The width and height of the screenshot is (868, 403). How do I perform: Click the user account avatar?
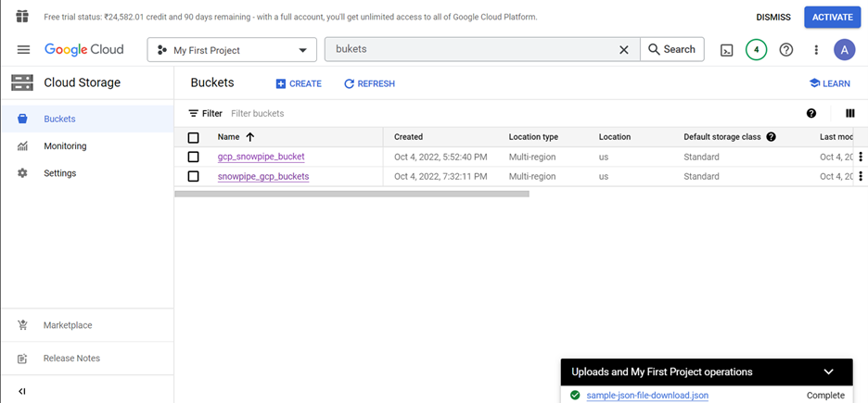point(844,50)
